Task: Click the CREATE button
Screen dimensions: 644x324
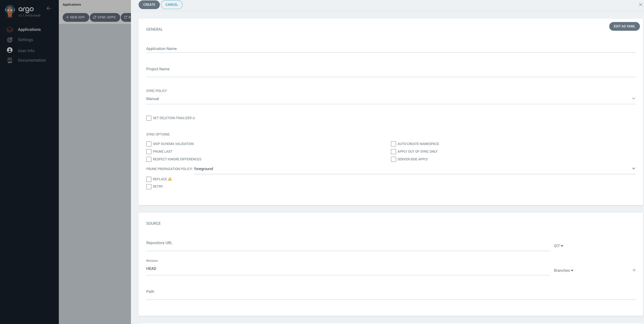Action: (x=149, y=4)
